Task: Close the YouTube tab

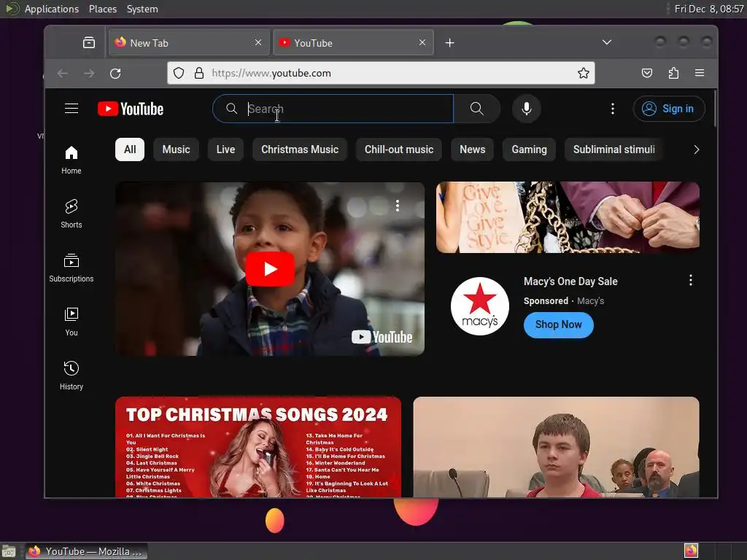Action: [422, 42]
